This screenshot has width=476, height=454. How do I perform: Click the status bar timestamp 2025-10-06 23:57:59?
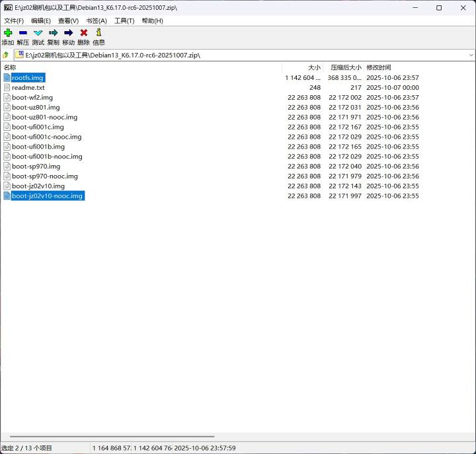click(x=205, y=448)
